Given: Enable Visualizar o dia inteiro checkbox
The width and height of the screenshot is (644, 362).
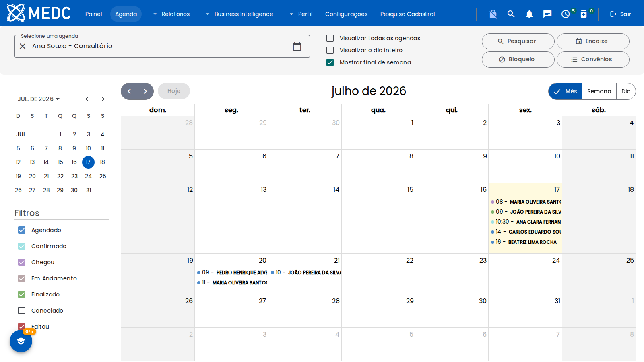Looking at the screenshot, I should (330, 50).
